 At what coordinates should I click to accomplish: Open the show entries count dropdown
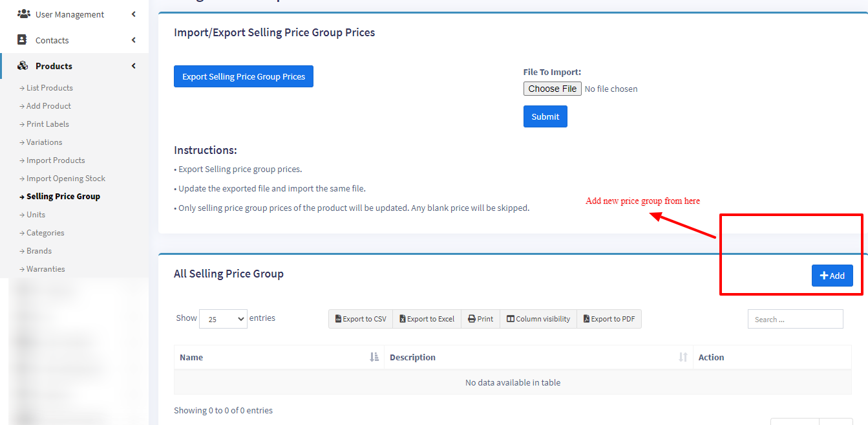click(x=223, y=319)
